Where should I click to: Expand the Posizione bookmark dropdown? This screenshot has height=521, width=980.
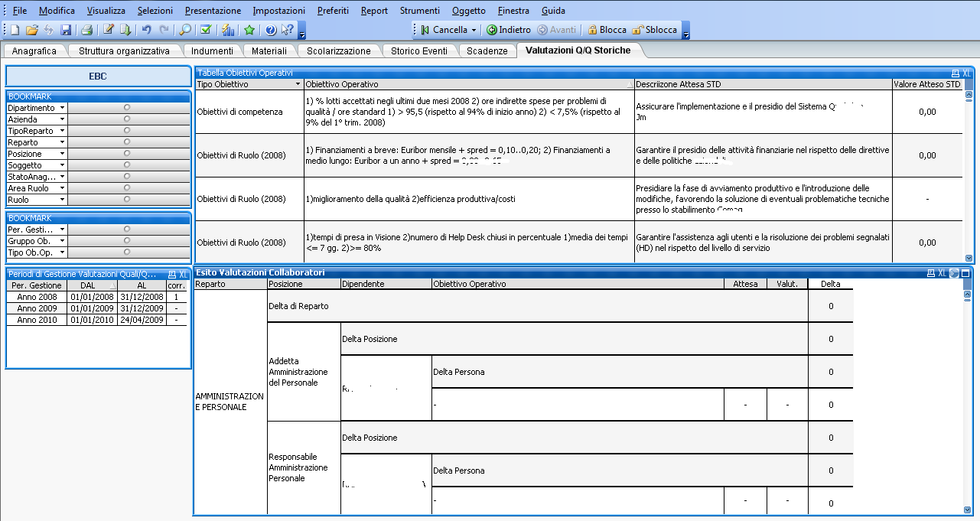click(x=63, y=154)
